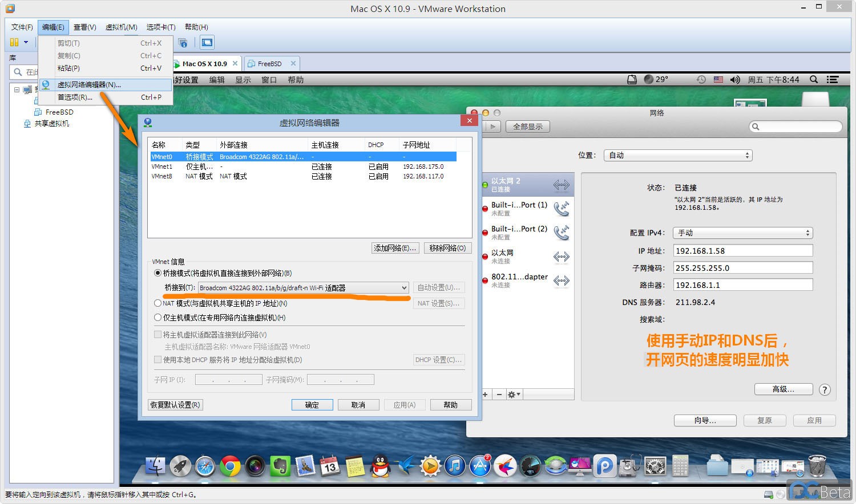The width and height of the screenshot is (856, 504).
Task: Open the 位置 自动 dropdown
Action: 678,155
